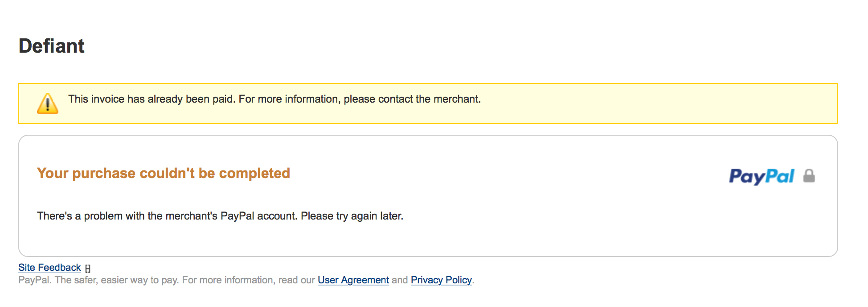This screenshot has height=307, width=868.
Task: Click "There's a problem with the merchant's" text
Action: coord(127,216)
